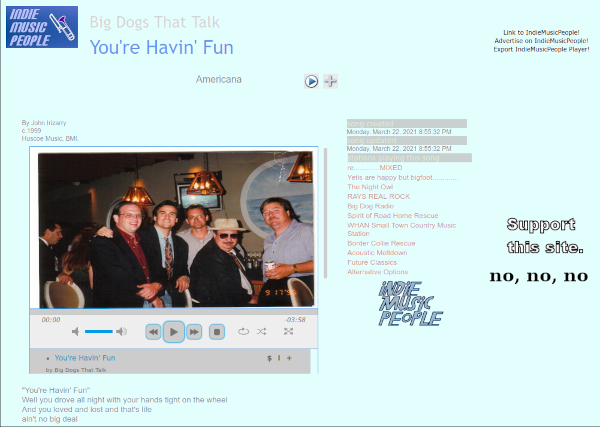Add the song using the plus icon beside play
Screen dimensions: 600x427
pyautogui.click(x=330, y=81)
